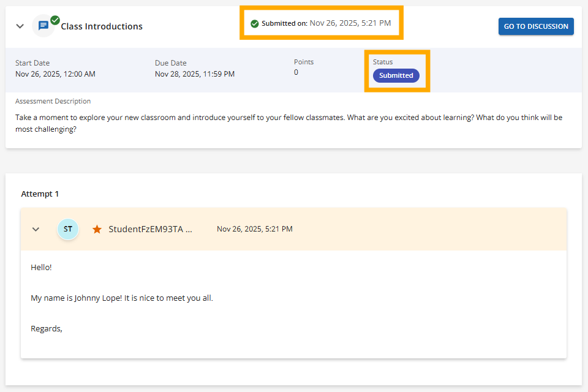
Task: Click the orange star icon on the post
Action: pos(97,229)
